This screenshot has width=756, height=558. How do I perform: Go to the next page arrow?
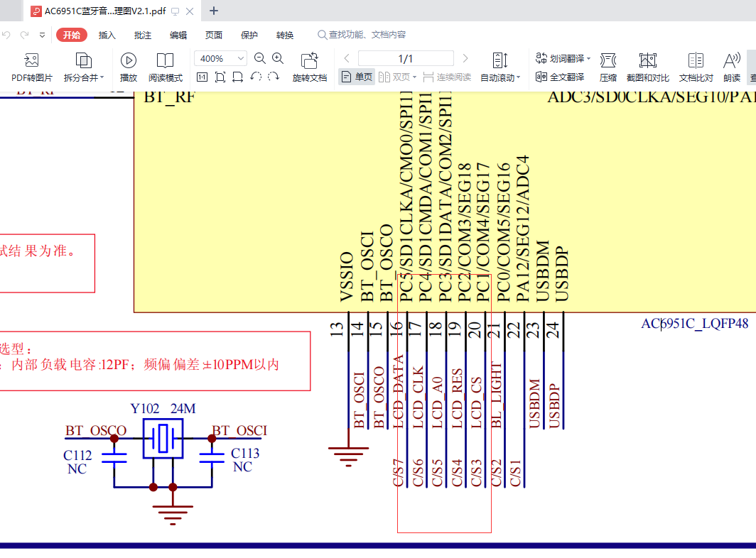465,58
